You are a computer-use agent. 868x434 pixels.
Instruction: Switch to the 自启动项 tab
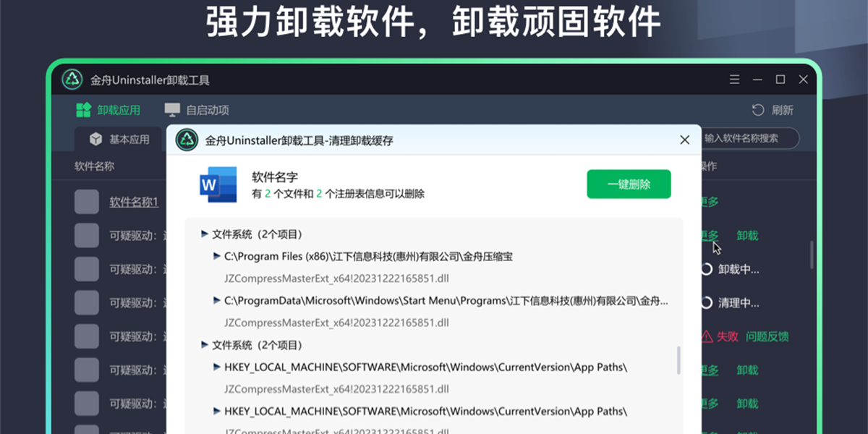pyautogui.click(x=197, y=110)
